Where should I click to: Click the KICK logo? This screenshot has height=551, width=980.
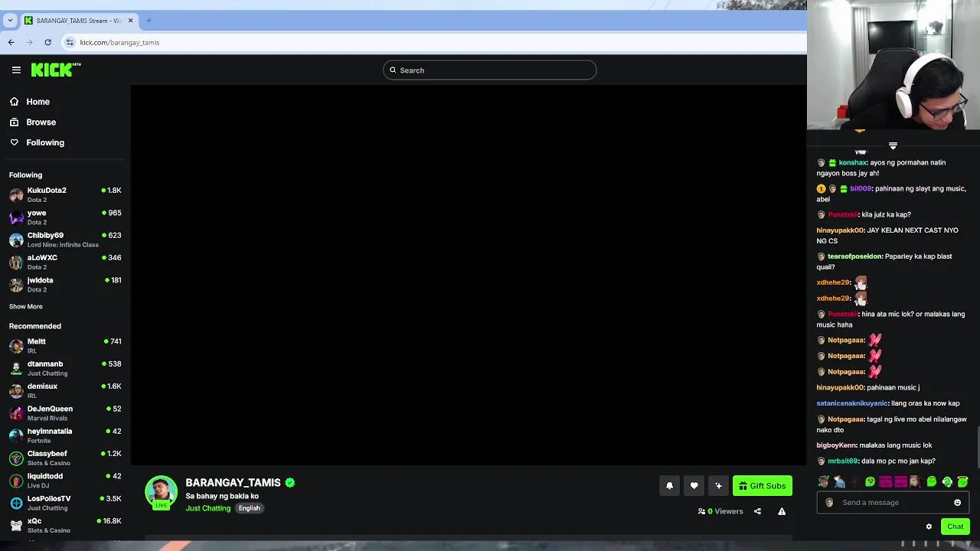55,70
